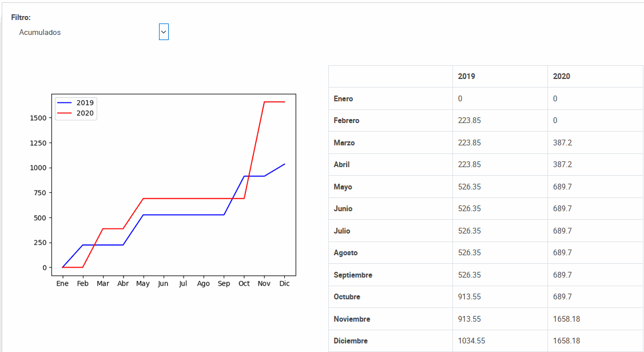Click the Octubre 2019 value 913.55
Screen dimensions: 644x352
[x=469, y=297]
